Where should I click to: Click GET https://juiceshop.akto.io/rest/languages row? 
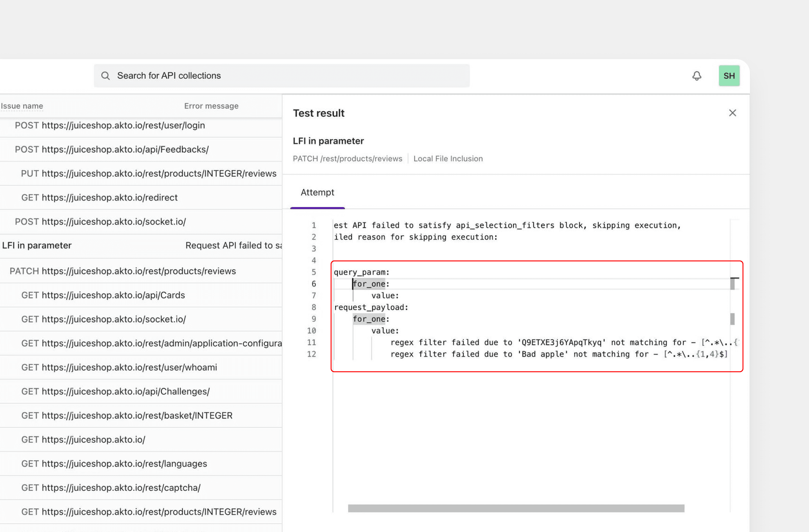pyautogui.click(x=114, y=463)
